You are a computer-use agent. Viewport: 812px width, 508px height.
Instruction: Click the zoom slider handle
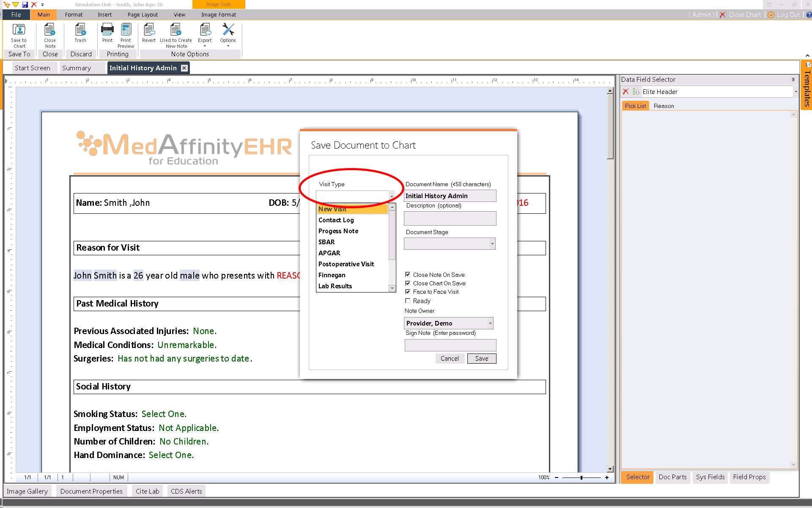tap(582, 478)
